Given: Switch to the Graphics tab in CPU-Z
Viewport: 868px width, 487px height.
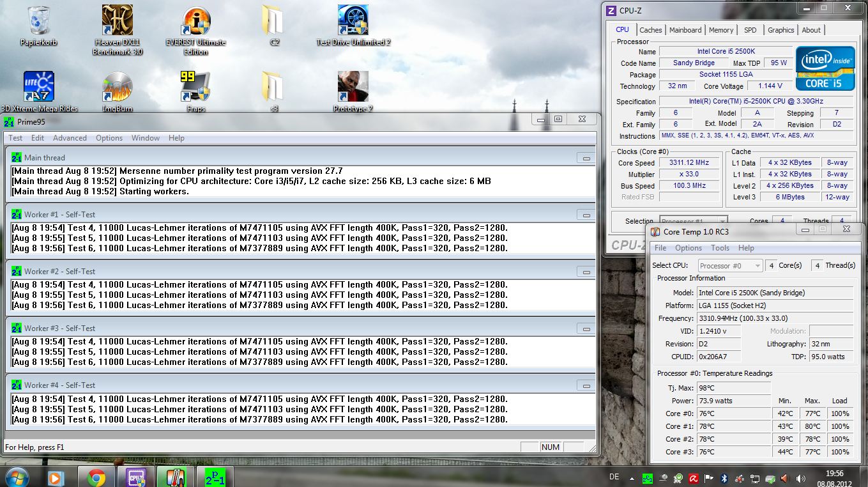Looking at the screenshot, I should [x=780, y=30].
